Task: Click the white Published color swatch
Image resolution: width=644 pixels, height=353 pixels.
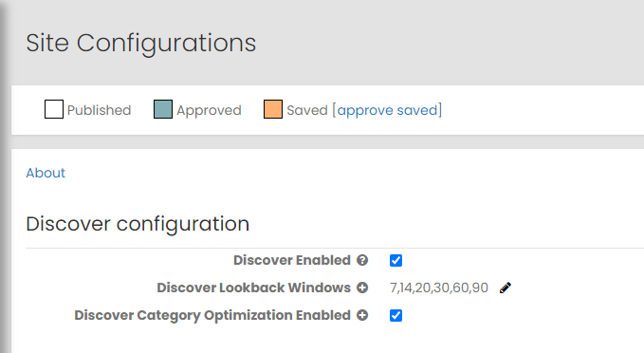Action: point(54,109)
